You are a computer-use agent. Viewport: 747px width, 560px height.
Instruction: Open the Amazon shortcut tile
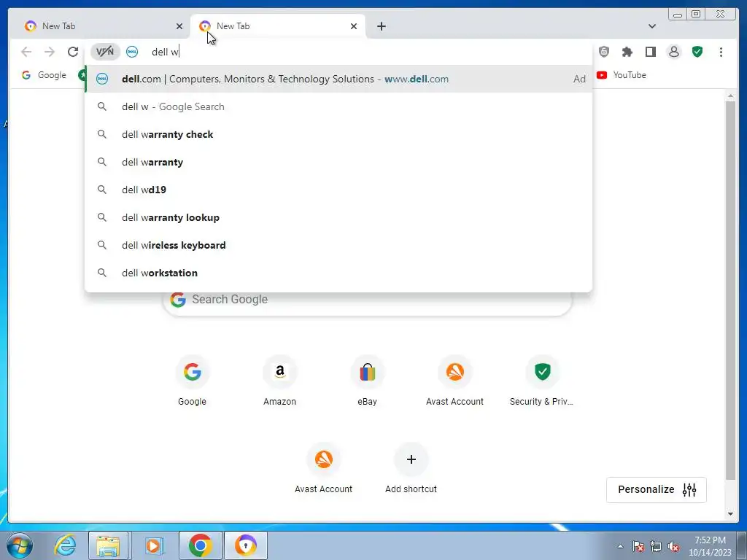(x=279, y=381)
